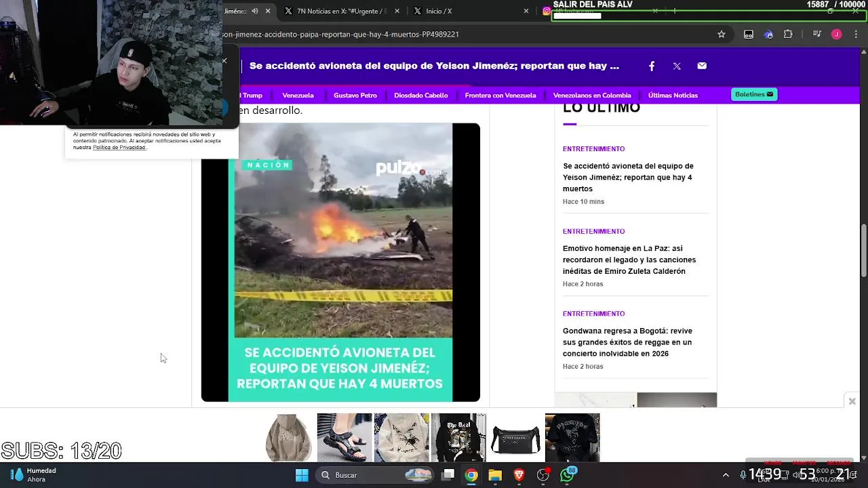Image resolution: width=868 pixels, height=488 pixels.
Task: Open Últimas Noticias nav section
Action: pyautogui.click(x=673, y=95)
